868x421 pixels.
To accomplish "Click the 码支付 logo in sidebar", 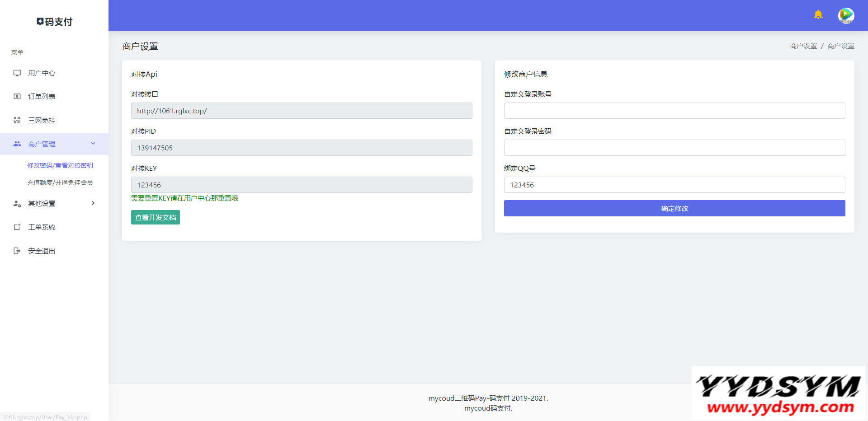I will click(x=54, y=22).
